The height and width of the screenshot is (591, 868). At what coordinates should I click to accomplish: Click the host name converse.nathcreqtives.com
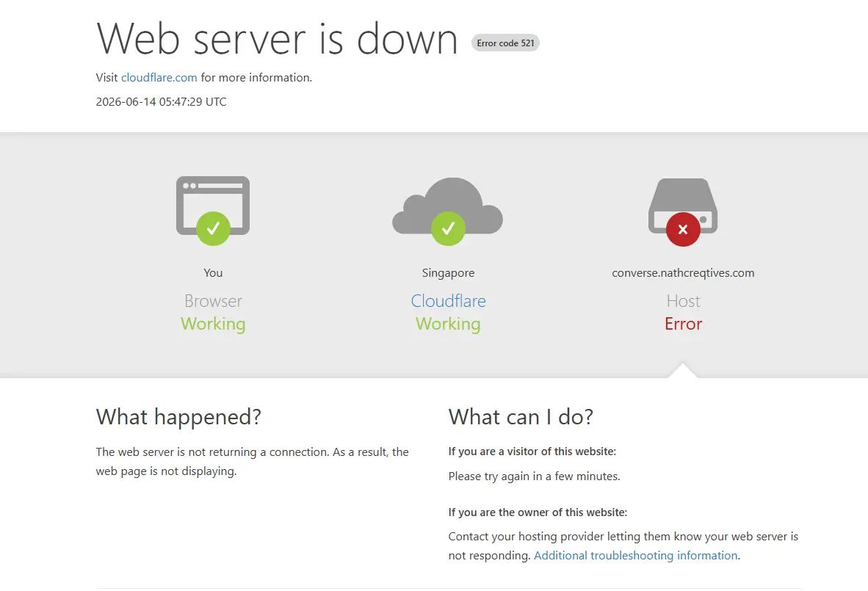pos(683,273)
